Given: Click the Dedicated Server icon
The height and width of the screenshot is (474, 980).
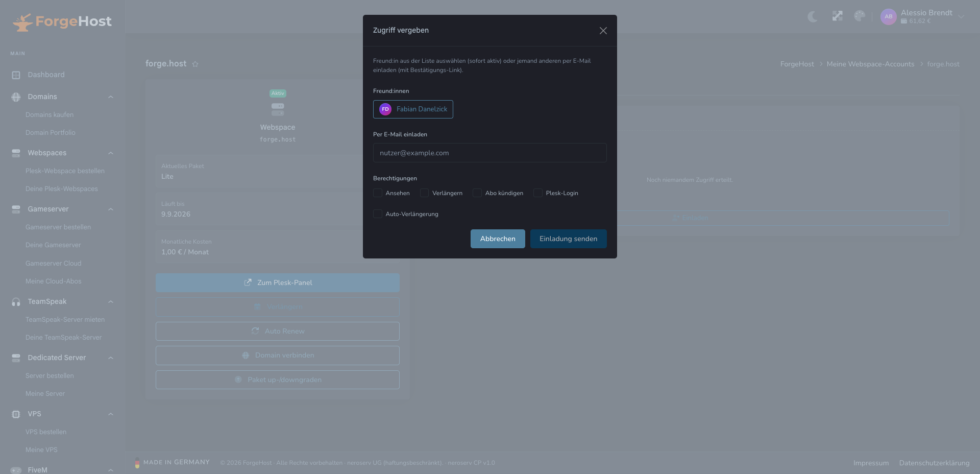Looking at the screenshot, I should 16,358.
